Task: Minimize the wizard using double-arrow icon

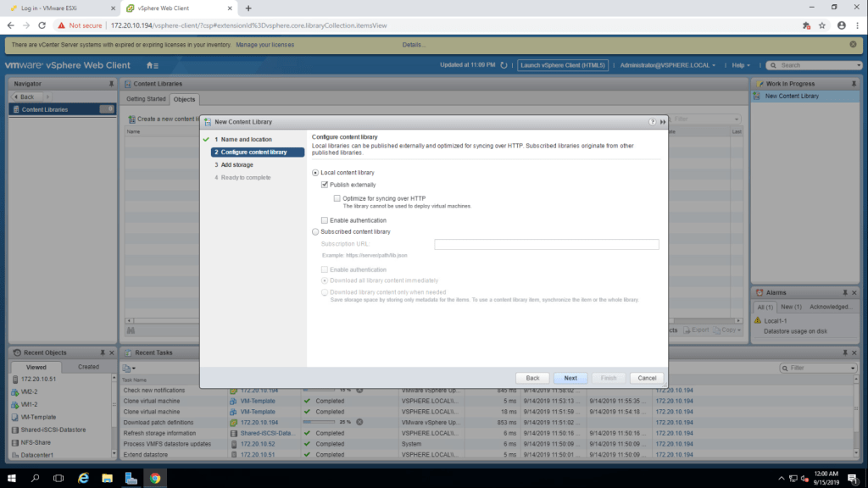Action: (662, 122)
